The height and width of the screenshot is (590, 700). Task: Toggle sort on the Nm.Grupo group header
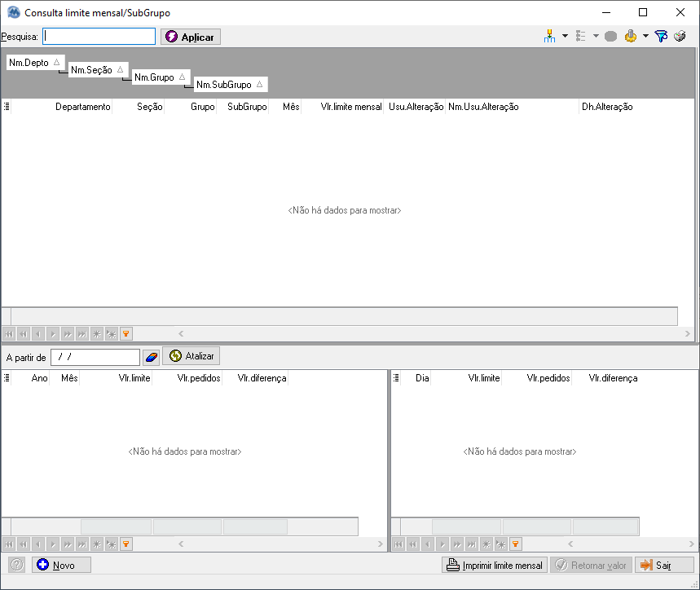click(x=161, y=77)
